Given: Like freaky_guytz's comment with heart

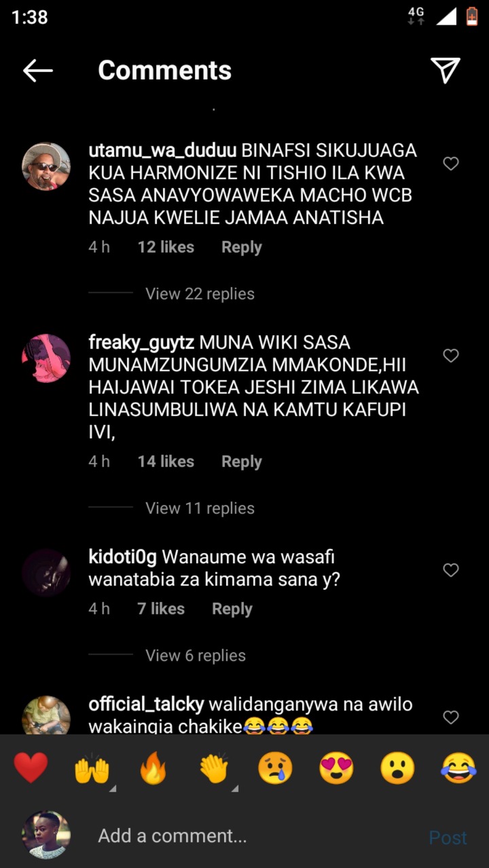Looking at the screenshot, I should click(451, 356).
